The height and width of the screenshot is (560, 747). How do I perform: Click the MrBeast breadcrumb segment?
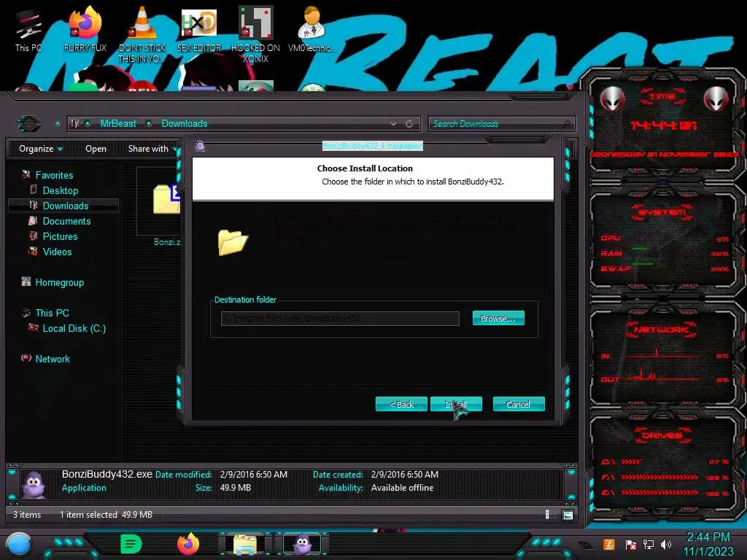click(x=118, y=124)
